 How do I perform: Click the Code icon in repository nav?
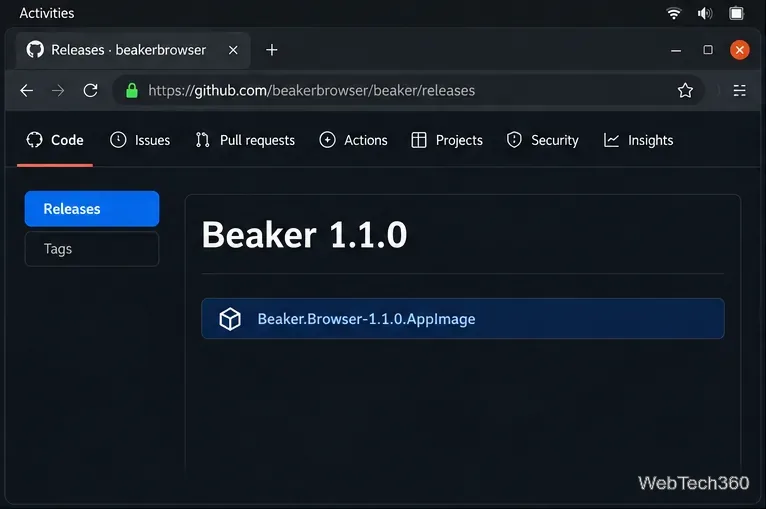coord(34,140)
